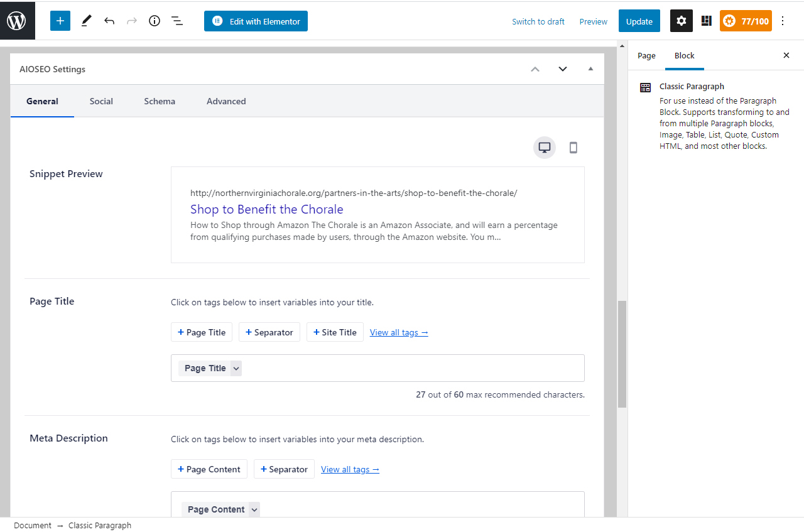Open the three-dot Options menu

783,21
